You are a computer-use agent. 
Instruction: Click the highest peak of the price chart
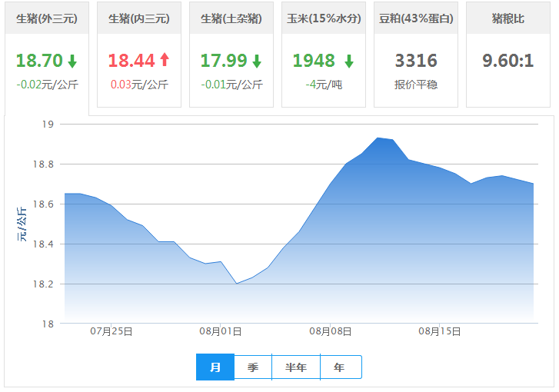tap(378, 138)
